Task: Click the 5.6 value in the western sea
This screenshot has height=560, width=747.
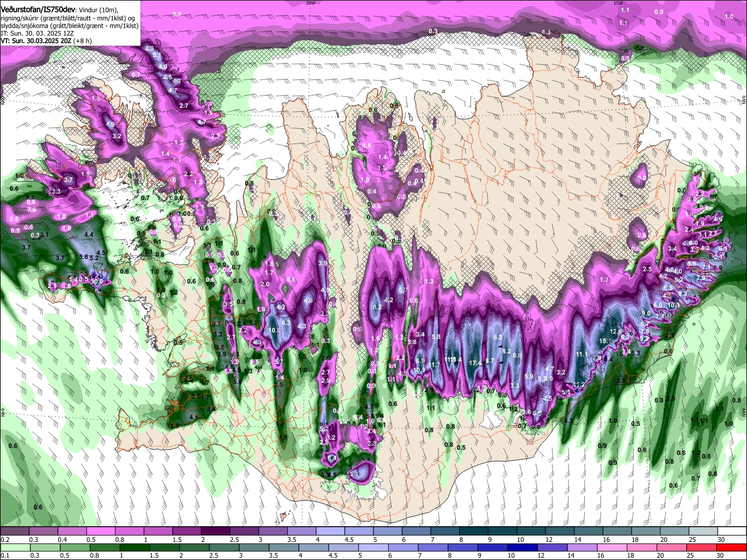Action: (83, 257)
